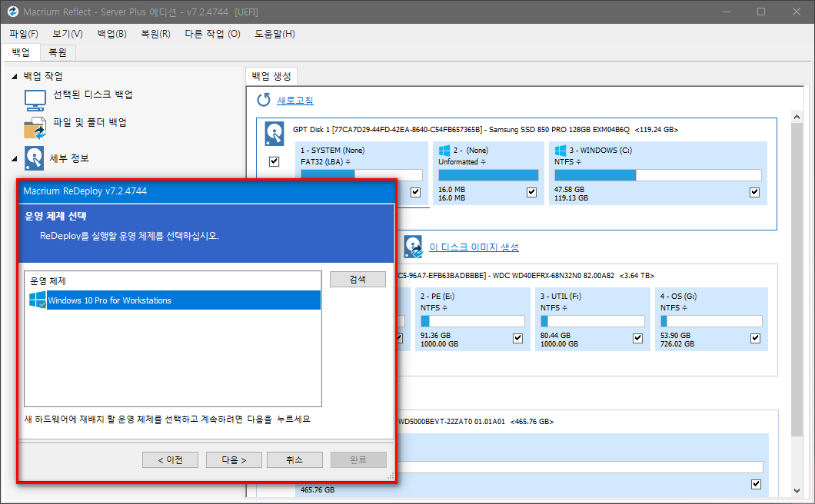The width and height of the screenshot is (815, 504).
Task: Collapse the 세부 정보 section
Action: [14, 158]
